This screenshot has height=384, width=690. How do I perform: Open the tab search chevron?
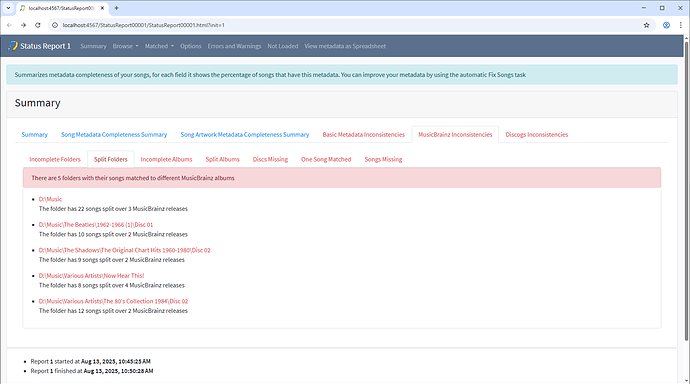click(x=8, y=8)
